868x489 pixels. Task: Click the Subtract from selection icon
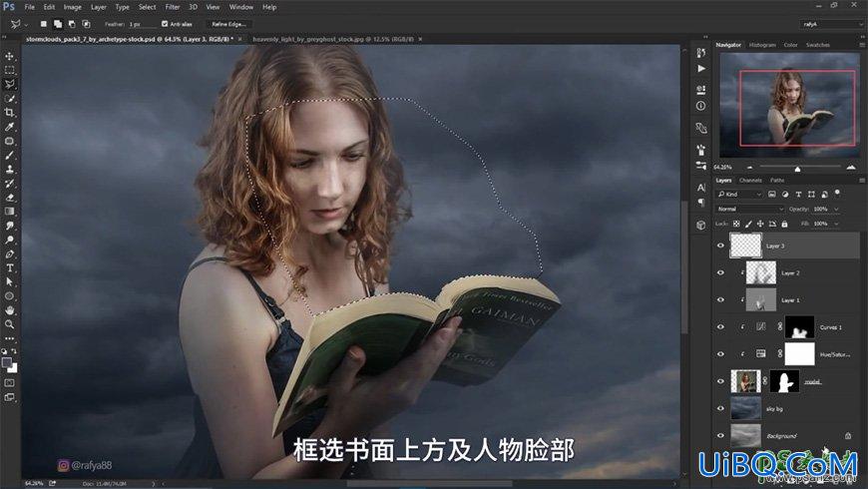(x=72, y=24)
